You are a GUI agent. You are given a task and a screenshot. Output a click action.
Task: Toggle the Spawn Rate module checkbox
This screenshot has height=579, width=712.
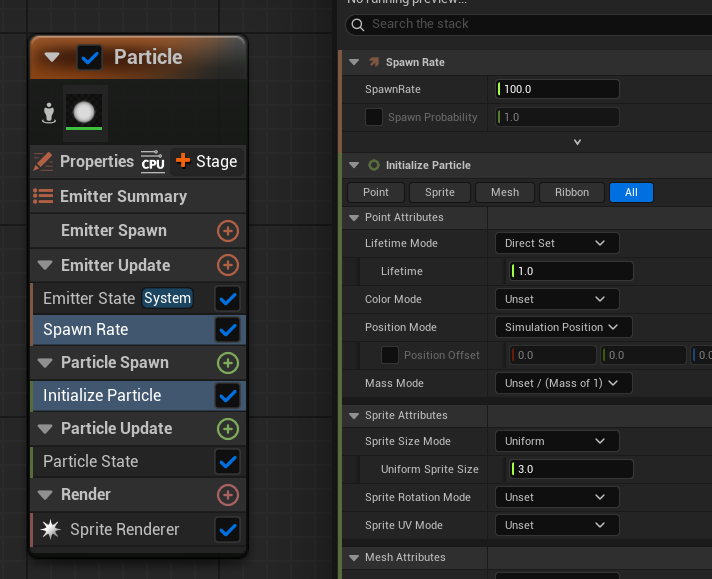pyautogui.click(x=228, y=330)
